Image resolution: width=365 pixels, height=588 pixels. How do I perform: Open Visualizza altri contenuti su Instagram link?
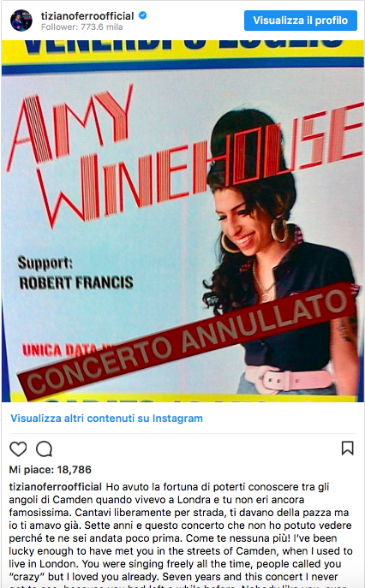tap(106, 419)
